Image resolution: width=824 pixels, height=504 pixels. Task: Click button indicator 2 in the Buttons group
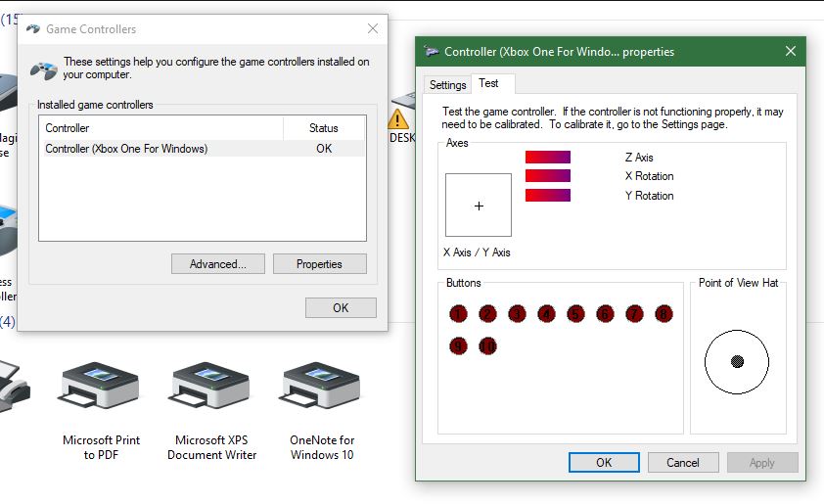(x=487, y=314)
